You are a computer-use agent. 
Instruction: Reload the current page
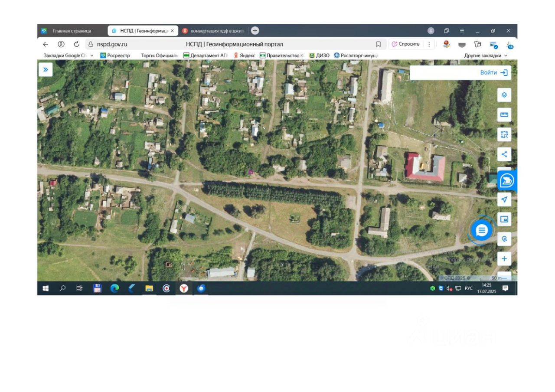pyautogui.click(x=77, y=44)
